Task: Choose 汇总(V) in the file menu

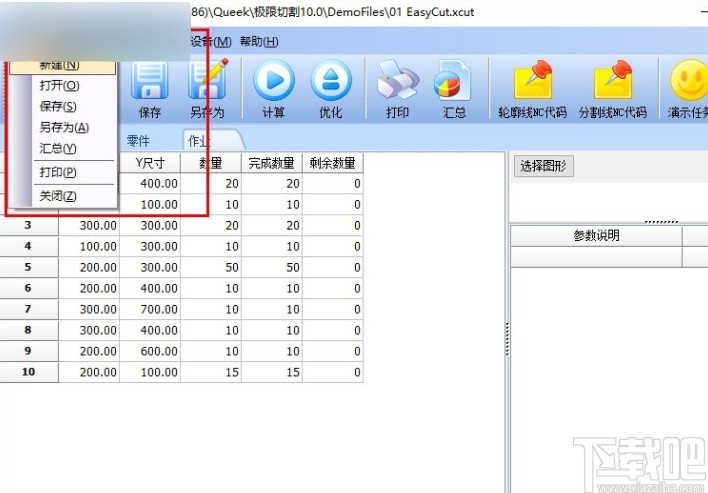Action: click(x=58, y=148)
